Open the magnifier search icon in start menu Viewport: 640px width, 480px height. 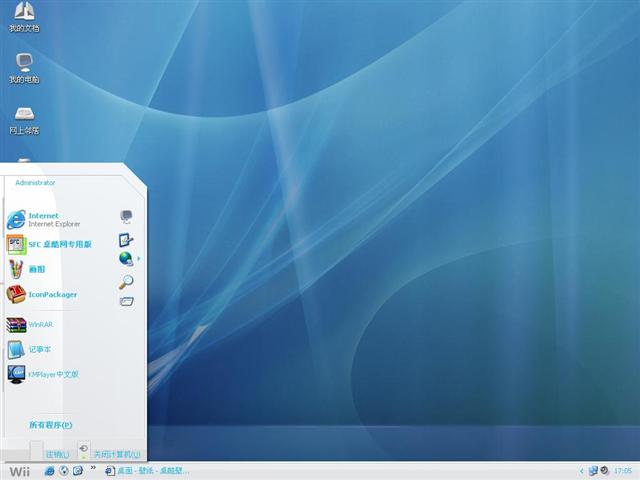click(126, 281)
